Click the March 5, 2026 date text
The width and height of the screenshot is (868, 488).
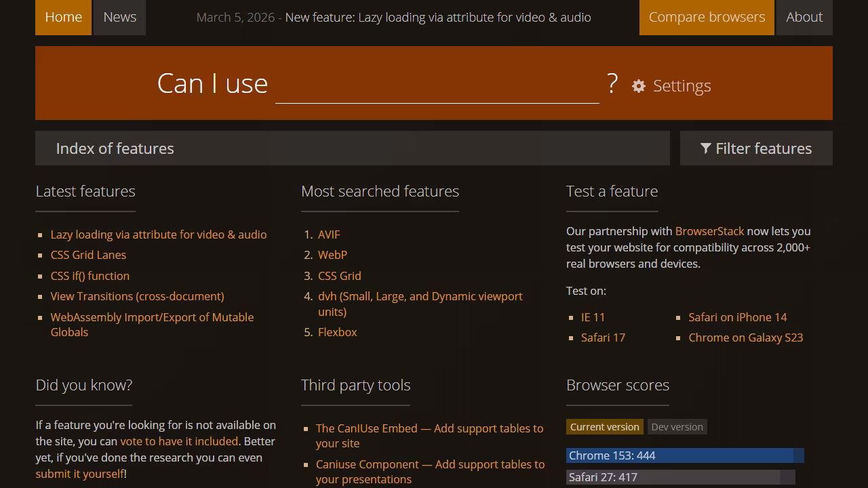tap(235, 17)
